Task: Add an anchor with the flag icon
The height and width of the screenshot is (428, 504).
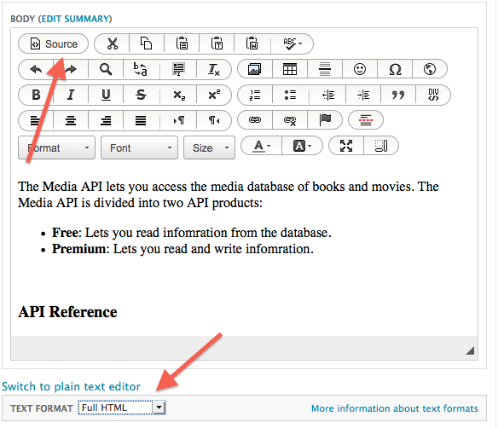Action: [325, 120]
